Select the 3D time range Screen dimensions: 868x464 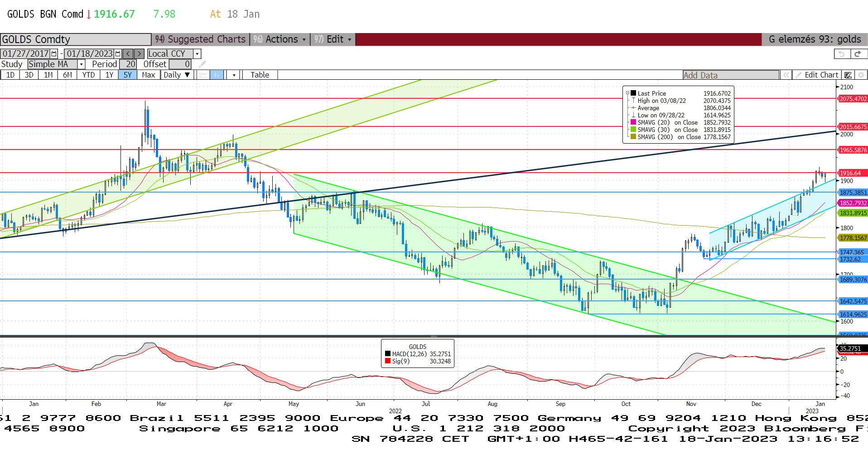pyautogui.click(x=29, y=75)
